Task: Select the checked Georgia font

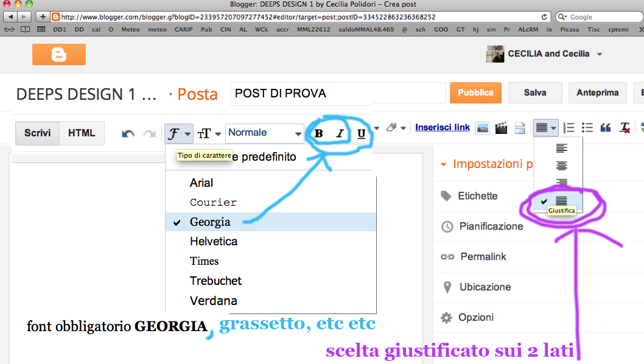Action: 271,222
